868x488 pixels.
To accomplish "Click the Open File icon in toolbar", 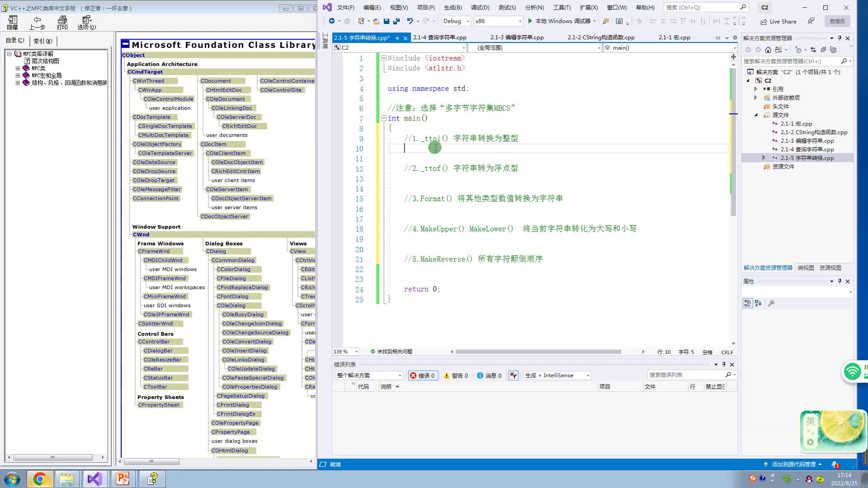I will 376,21.
